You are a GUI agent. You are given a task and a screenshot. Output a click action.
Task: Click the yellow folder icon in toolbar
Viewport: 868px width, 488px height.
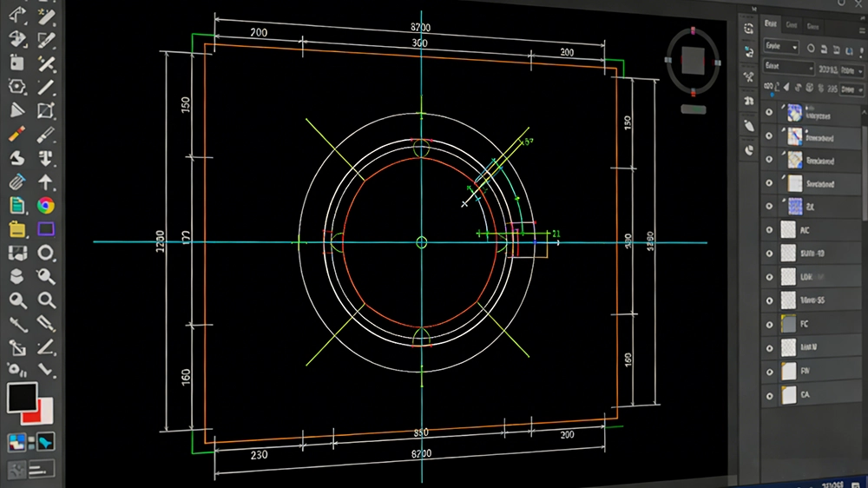16,229
